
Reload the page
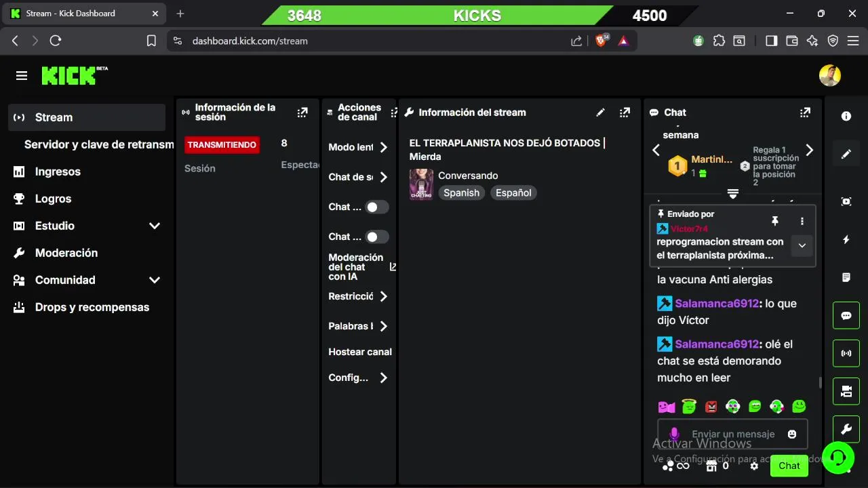click(56, 41)
